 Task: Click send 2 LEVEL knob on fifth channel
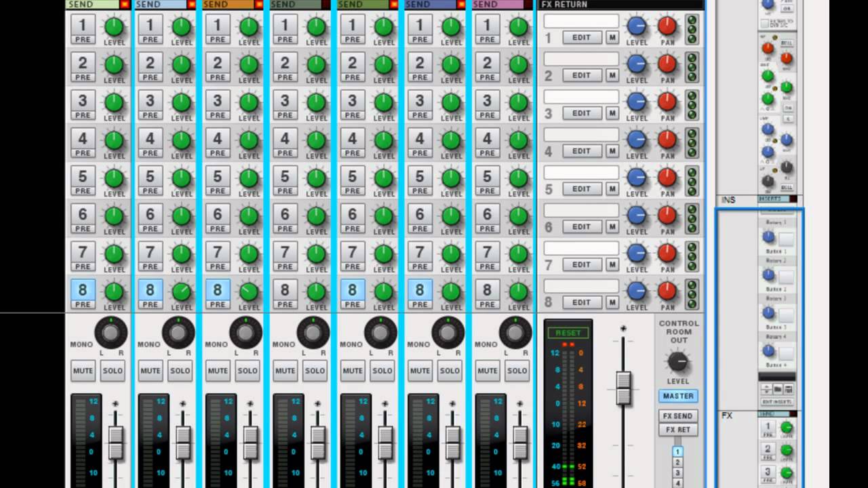384,64
